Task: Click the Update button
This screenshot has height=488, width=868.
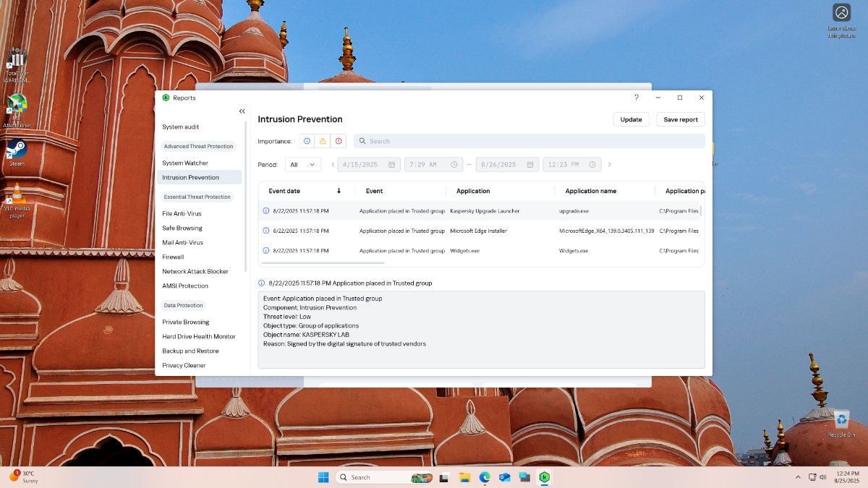Action: pyautogui.click(x=631, y=119)
